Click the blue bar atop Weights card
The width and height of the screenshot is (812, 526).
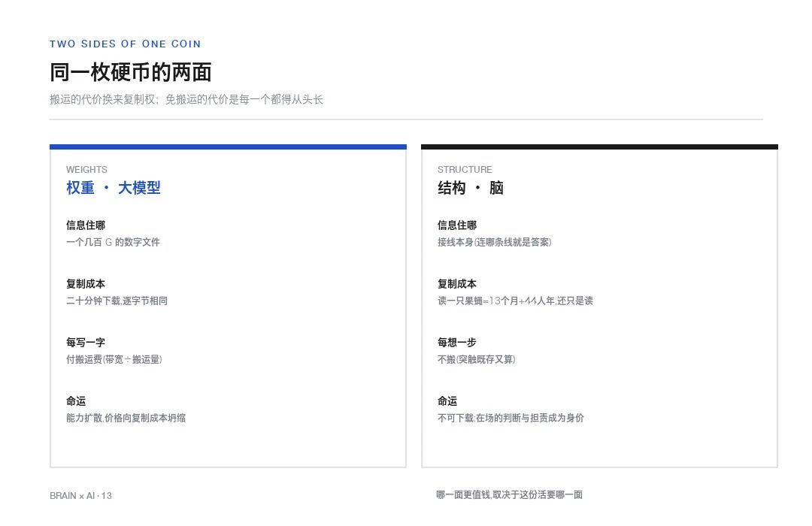(x=228, y=147)
